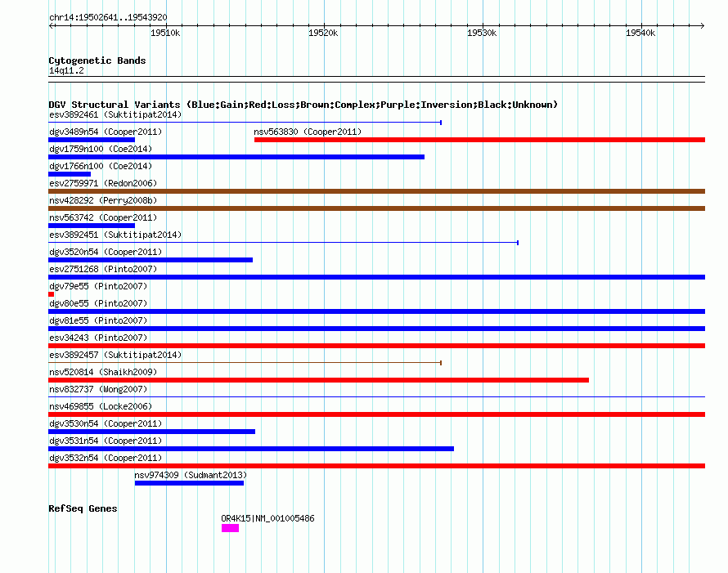The height and width of the screenshot is (573, 728).
Task: Click the dgv3532n54 (Cooper2011) red bar
Action: tap(376, 466)
